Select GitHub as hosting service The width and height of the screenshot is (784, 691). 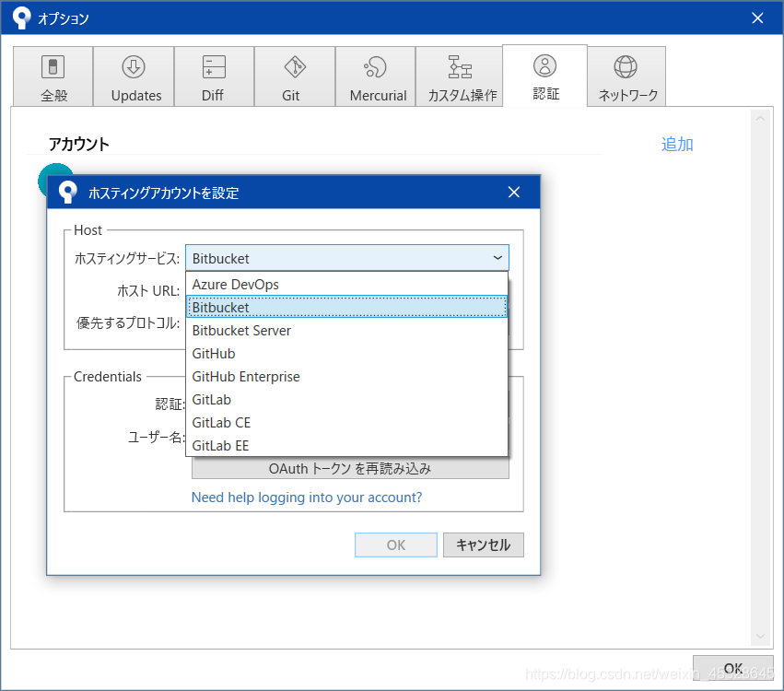tap(347, 354)
